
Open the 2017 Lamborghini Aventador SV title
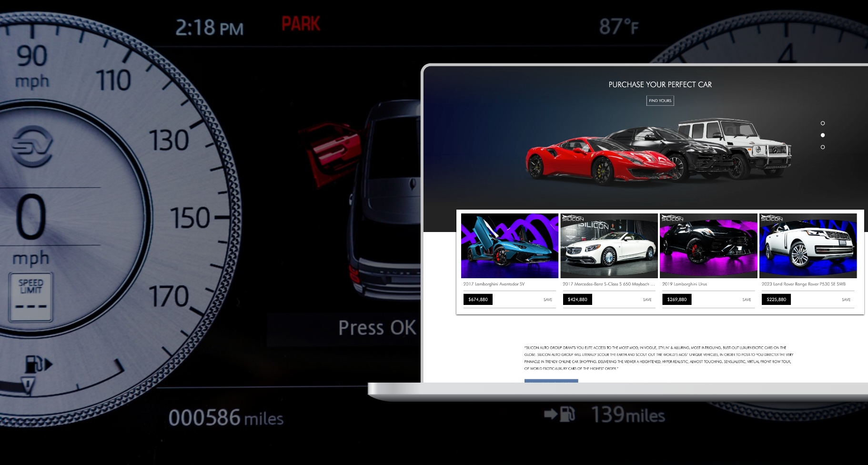click(x=494, y=284)
